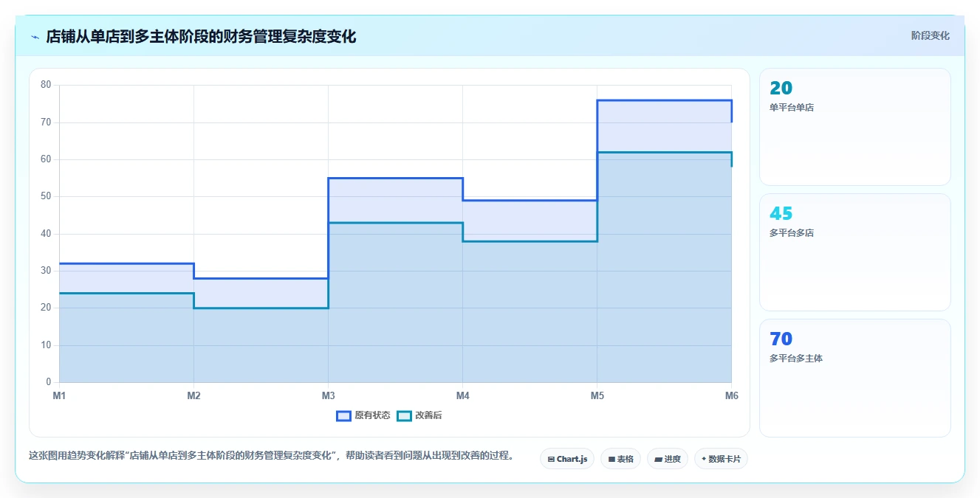Toggle the 原有状态 legend series
This screenshot has height=498, width=980.
363,415
